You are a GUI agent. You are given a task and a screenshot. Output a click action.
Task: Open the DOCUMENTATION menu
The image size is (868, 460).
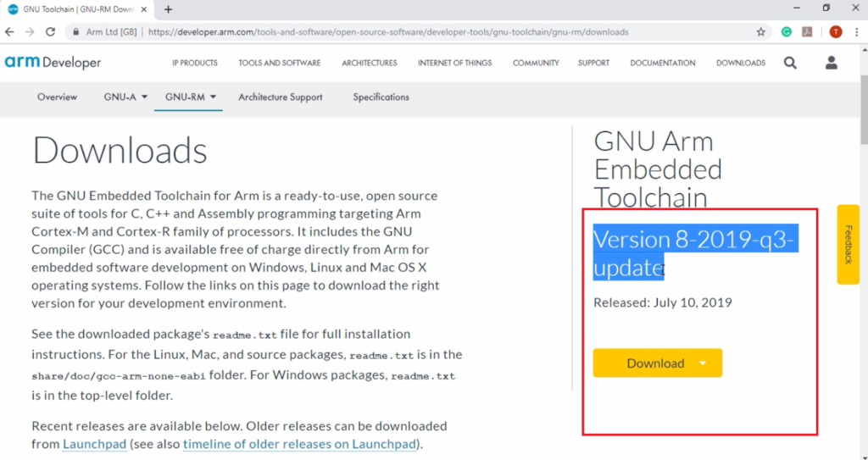click(x=663, y=63)
